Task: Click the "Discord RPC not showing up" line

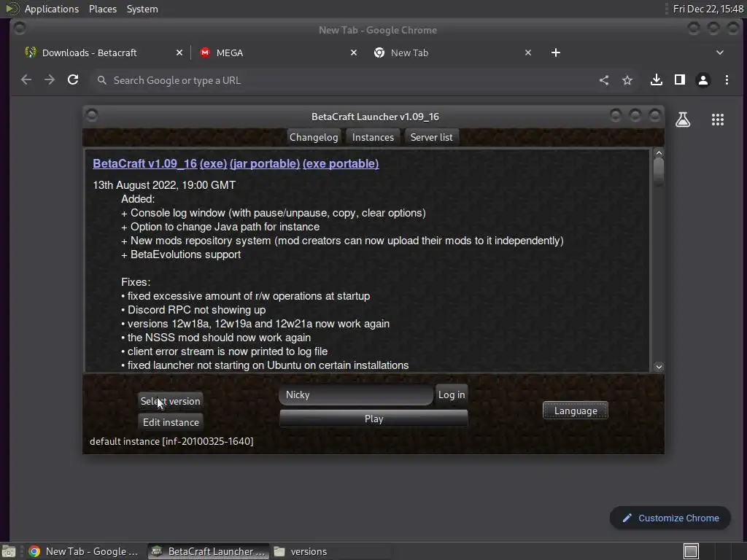Action: (x=193, y=310)
